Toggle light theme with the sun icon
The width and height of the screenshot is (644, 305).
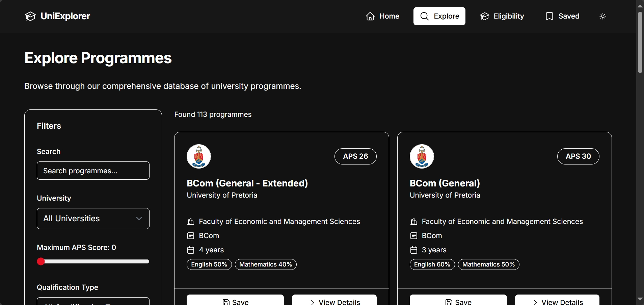click(x=603, y=16)
